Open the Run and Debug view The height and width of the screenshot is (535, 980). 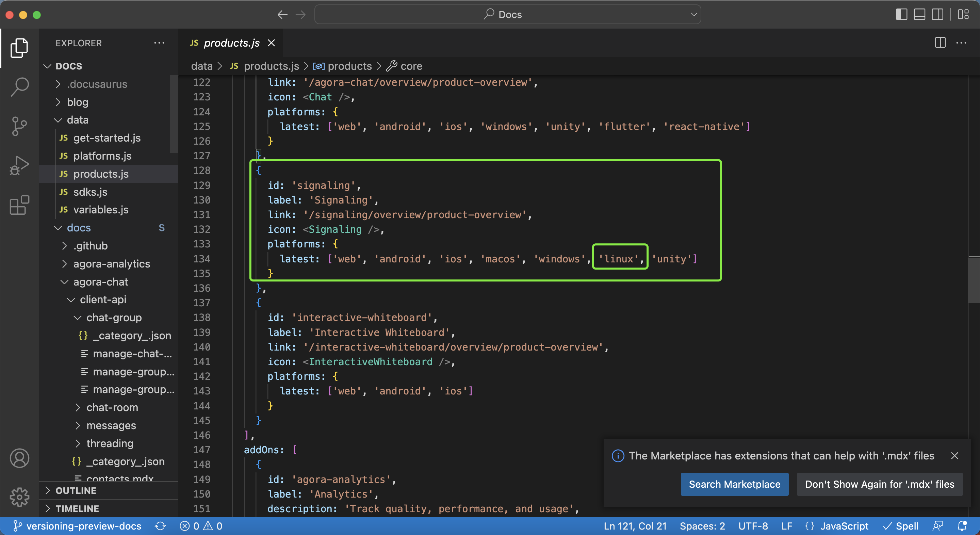19,165
